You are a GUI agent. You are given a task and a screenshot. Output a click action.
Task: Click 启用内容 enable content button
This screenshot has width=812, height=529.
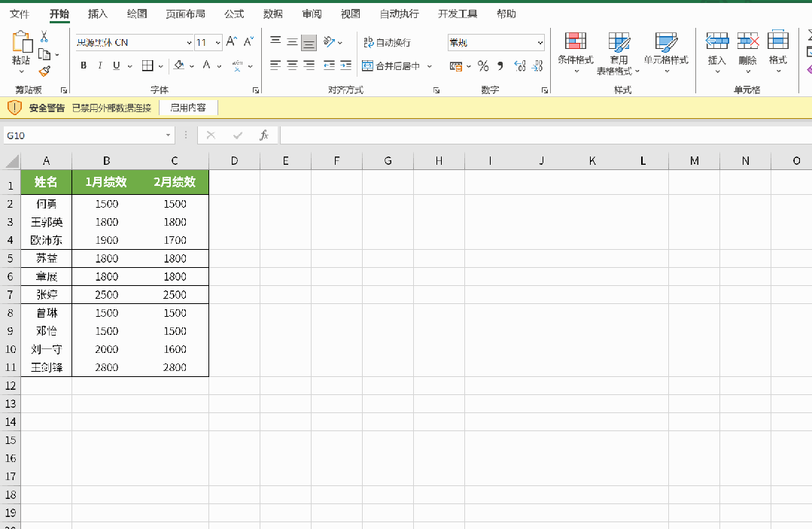tap(188, 108)
